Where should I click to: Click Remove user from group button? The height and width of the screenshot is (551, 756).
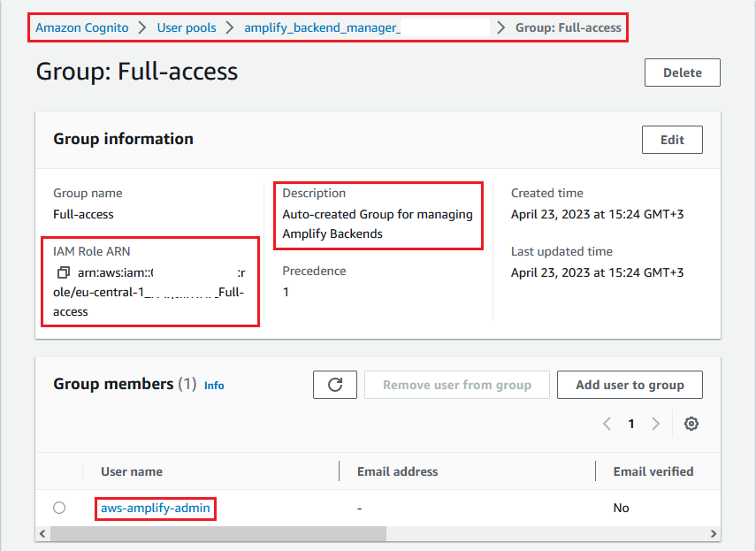pos(457,385)
